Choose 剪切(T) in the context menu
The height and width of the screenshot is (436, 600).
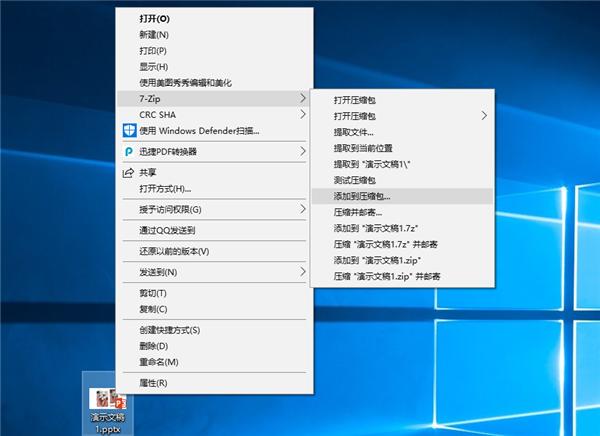coord(214,293)
